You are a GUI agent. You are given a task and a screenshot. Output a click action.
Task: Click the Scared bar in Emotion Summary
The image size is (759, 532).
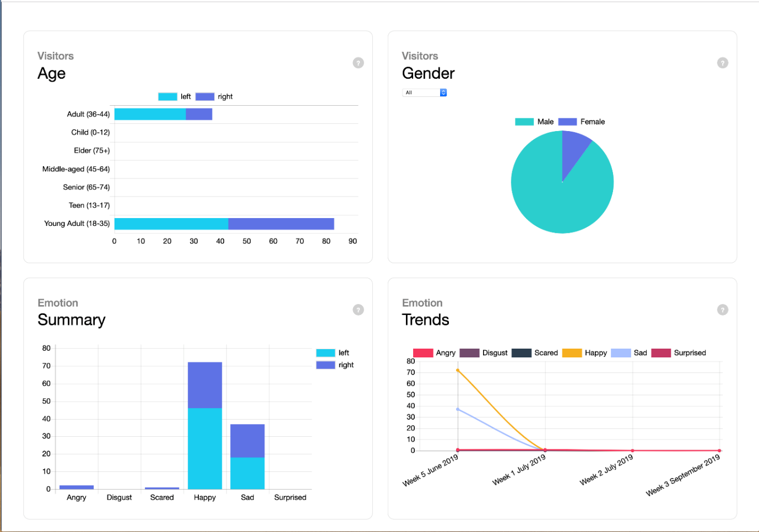(162, 488)
